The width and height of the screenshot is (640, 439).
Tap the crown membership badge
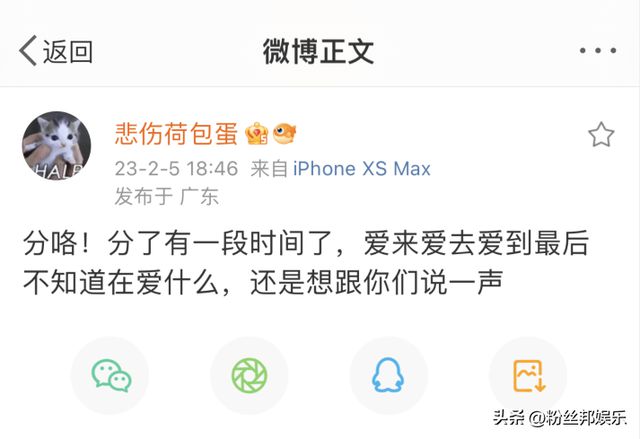coord(257,133)
